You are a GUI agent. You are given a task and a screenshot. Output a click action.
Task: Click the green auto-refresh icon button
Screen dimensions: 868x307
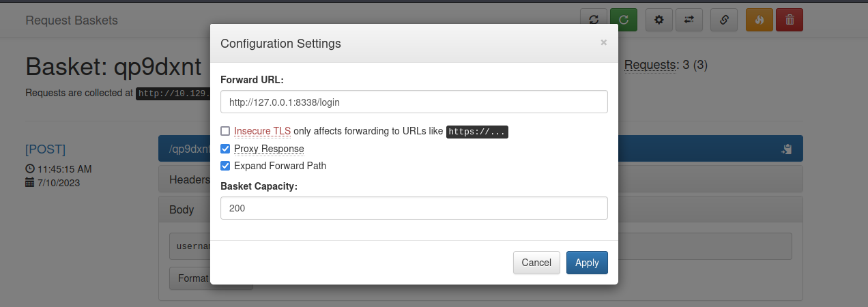point(623,20)
